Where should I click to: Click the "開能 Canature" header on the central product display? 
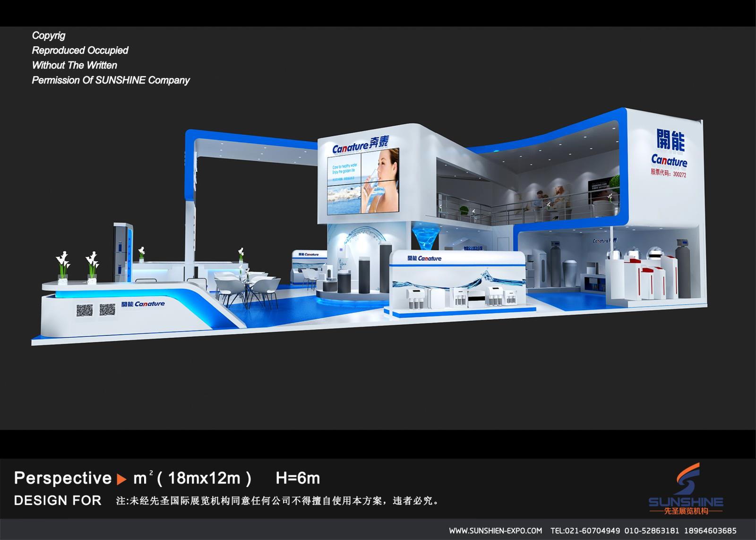424,258
